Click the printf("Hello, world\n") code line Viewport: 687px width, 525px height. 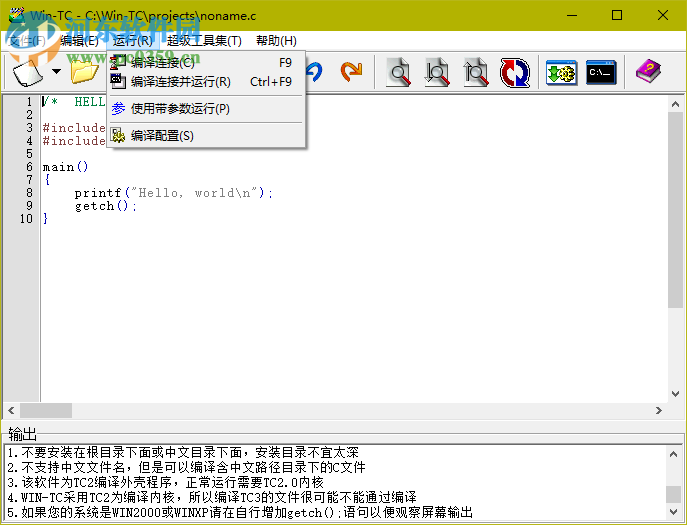point(174,193)
